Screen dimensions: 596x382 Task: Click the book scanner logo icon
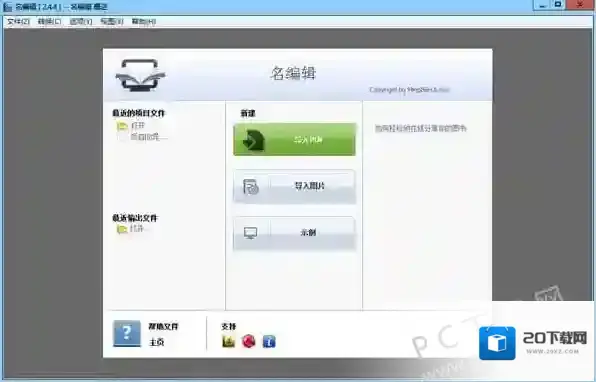pos(140,75)
